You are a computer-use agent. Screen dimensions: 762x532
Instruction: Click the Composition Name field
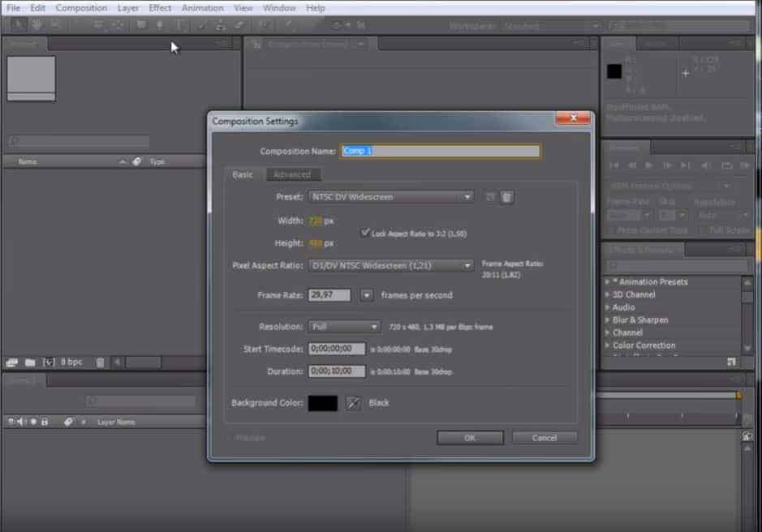441,151
